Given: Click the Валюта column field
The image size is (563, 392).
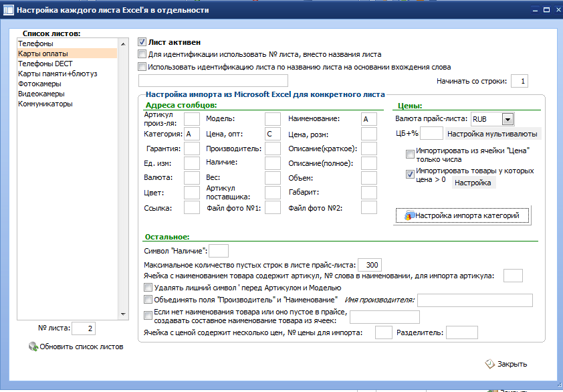Looking at the screenshot, I should (x=192, y=178).
